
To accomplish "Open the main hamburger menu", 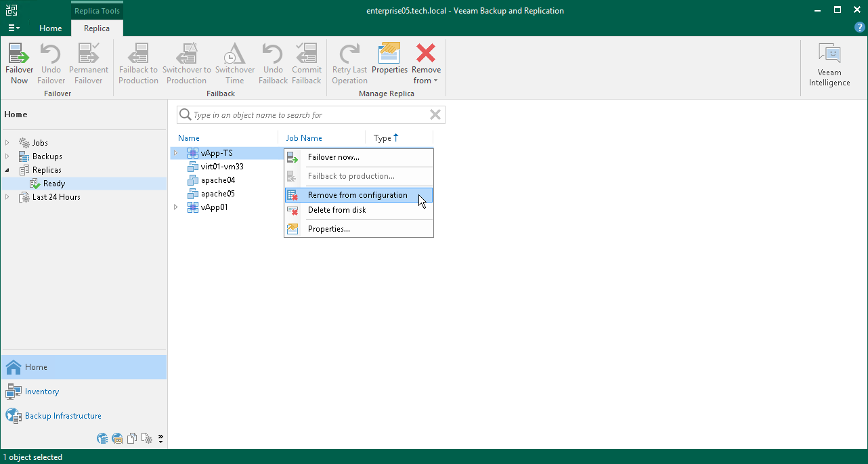I will coord(14,28).
